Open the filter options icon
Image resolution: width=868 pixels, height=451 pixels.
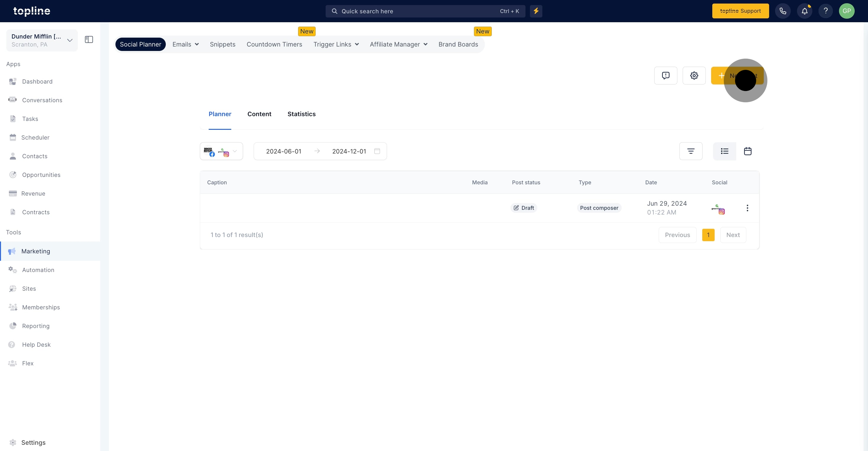coord(690,151)
